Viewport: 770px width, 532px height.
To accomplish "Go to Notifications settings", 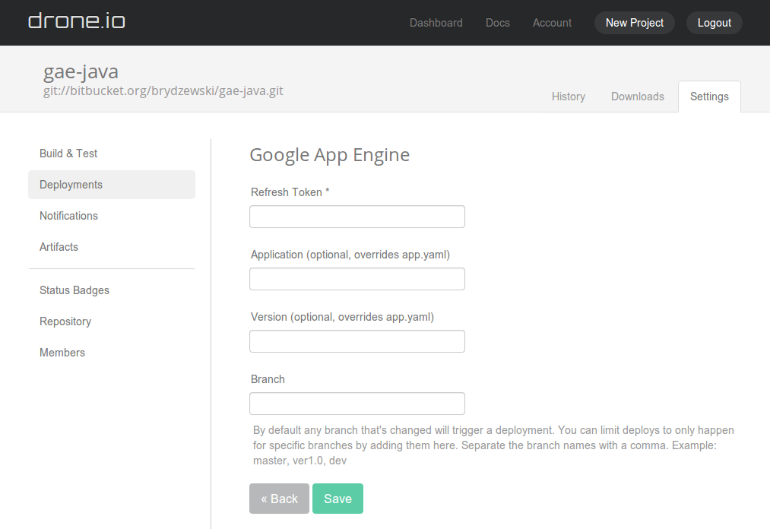I will click(x=68, y=216).
